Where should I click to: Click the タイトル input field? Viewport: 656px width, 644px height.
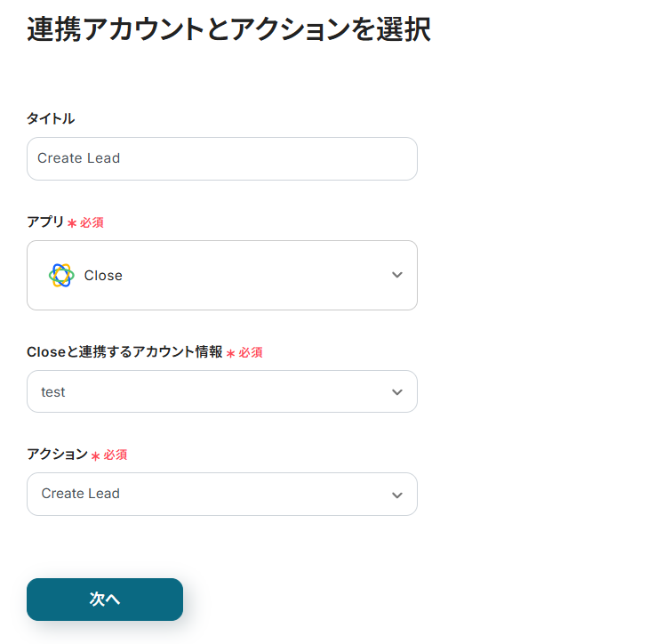pyautogui.click(x=222, y=158)
